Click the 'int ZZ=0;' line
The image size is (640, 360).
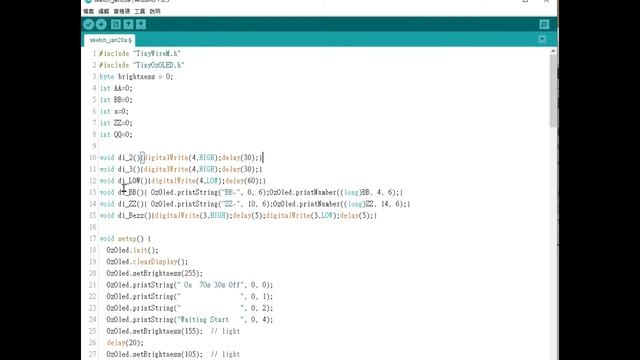coord(116,123)
